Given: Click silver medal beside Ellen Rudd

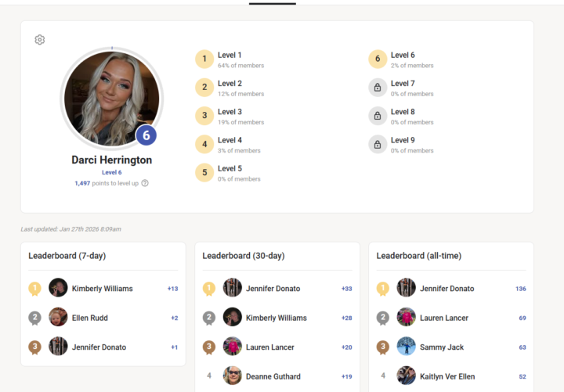Looking at the screenshot, I should tap(35, 318).
